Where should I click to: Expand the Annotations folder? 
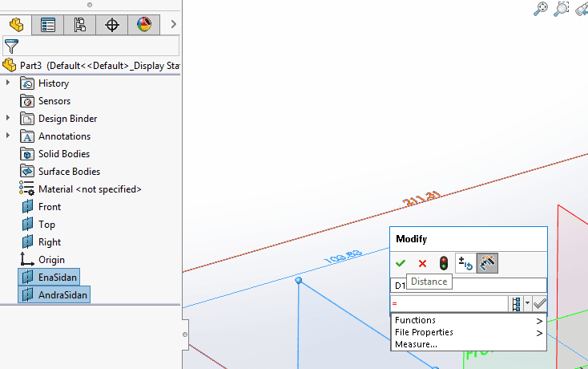click(9, 136)
